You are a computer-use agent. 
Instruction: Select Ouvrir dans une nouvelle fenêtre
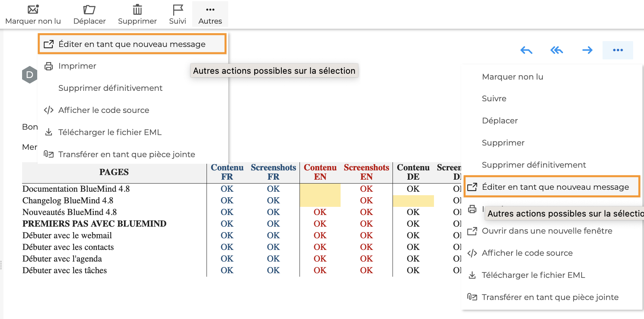point(547,231)
